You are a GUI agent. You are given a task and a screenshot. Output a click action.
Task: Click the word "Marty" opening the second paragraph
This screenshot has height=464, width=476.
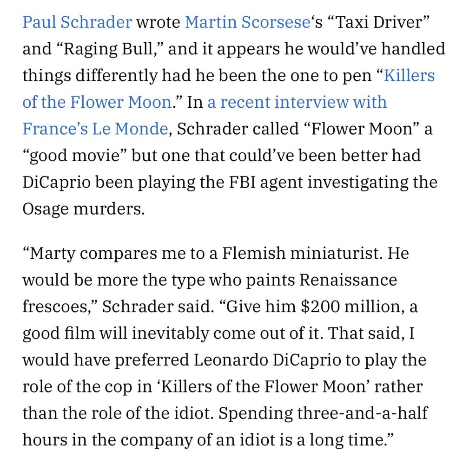coord(59,254)
